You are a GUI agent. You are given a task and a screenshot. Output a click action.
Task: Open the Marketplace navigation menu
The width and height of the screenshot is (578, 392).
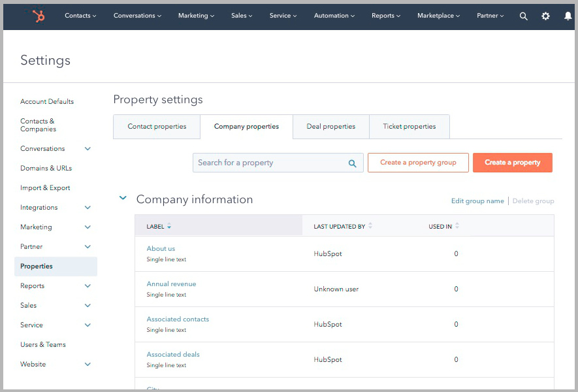tap(439, 16)
